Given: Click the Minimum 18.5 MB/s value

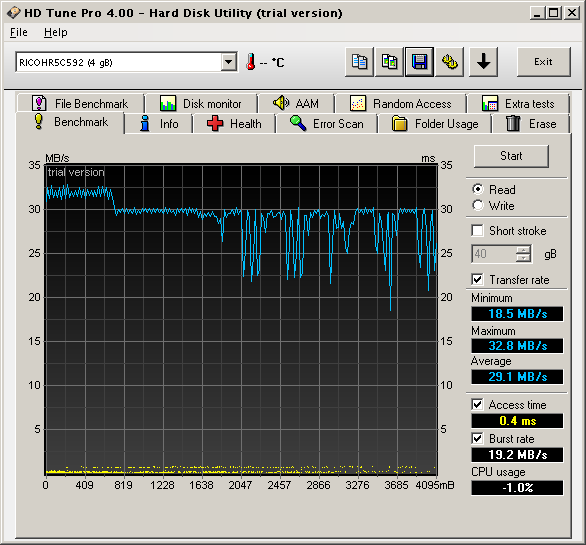Looking at the screenshot, I should 517,314.
